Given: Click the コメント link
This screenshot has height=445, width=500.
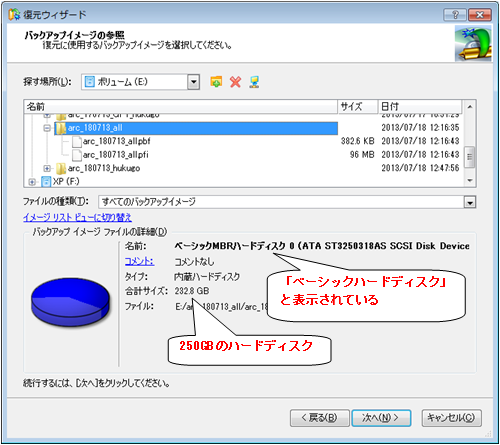Looking at the screenshot, I should click(139, 261).
